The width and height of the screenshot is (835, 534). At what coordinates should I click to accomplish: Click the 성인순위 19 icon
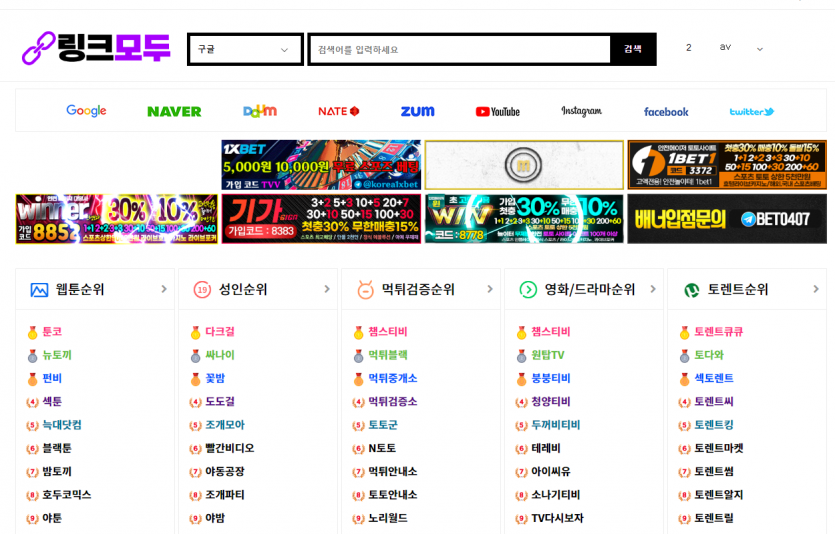tap(202, 290)
